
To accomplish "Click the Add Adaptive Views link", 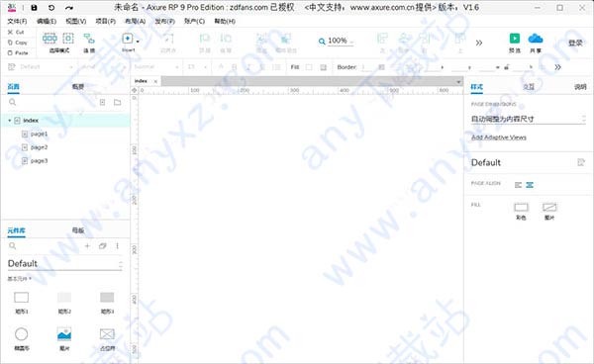I will (499, 137).
